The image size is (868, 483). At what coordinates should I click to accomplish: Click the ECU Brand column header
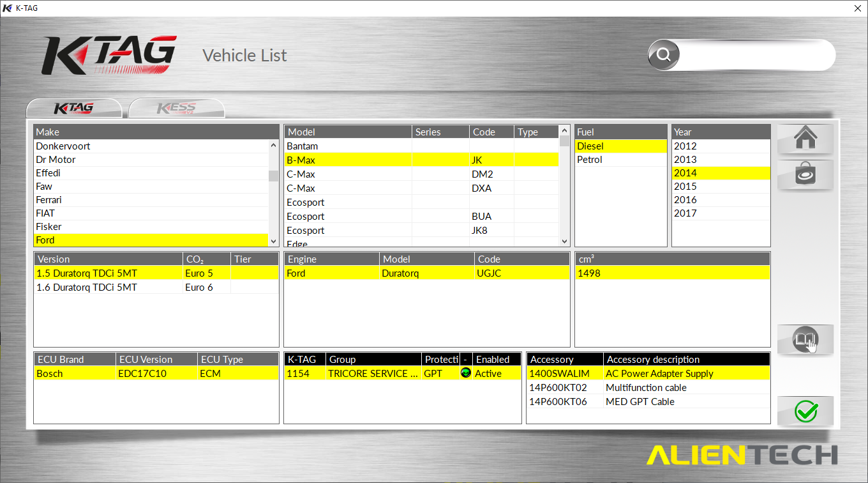[75, 359]
